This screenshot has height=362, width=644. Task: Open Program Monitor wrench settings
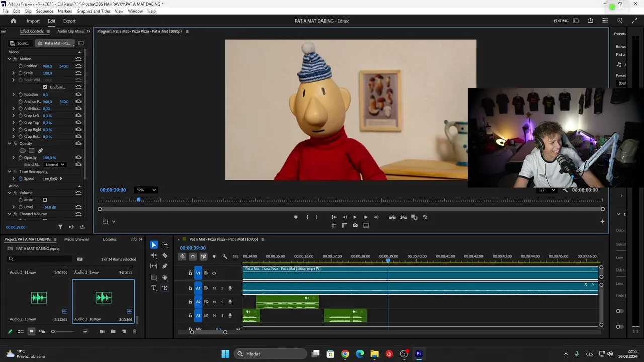[x=565, y=190]
